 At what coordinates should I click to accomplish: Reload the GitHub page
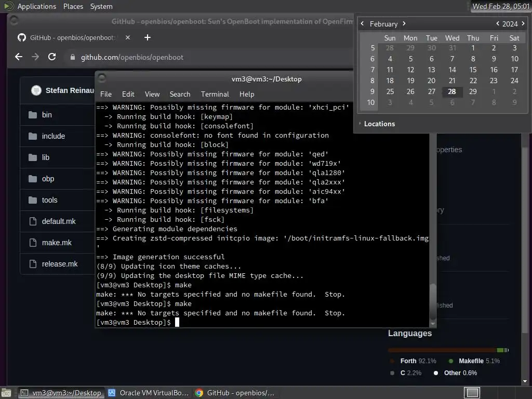[x=52, y=57]
